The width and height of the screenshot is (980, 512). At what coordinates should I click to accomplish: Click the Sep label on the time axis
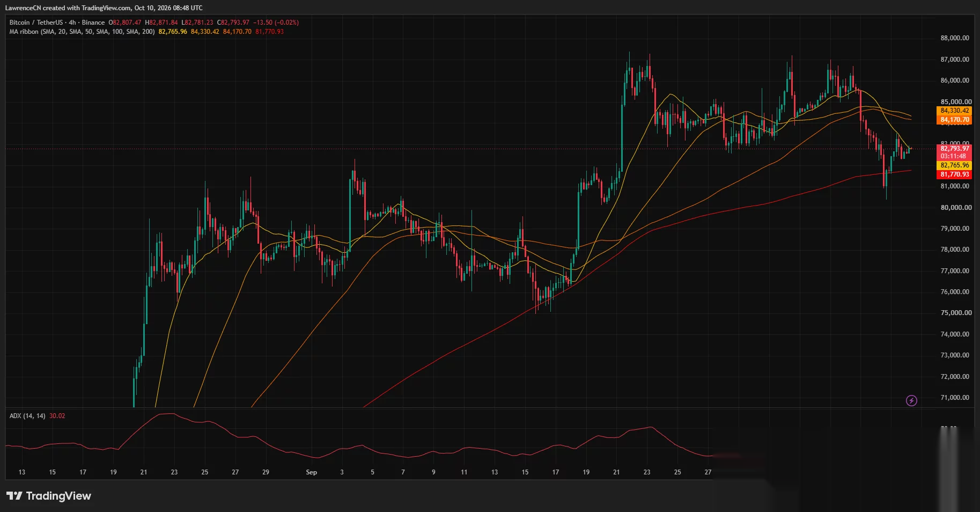point(311,472)
